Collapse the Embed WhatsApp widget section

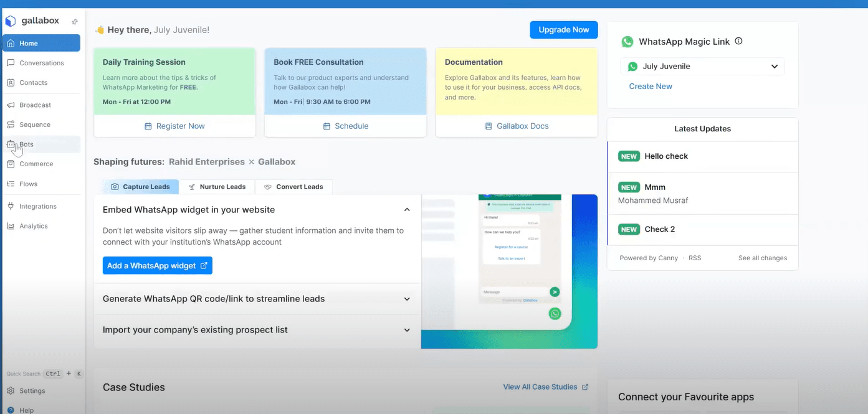tap(407, 210)
